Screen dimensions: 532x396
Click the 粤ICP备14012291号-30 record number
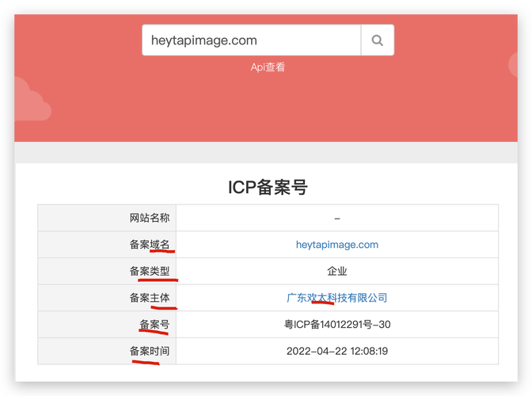tap(337, 324)
